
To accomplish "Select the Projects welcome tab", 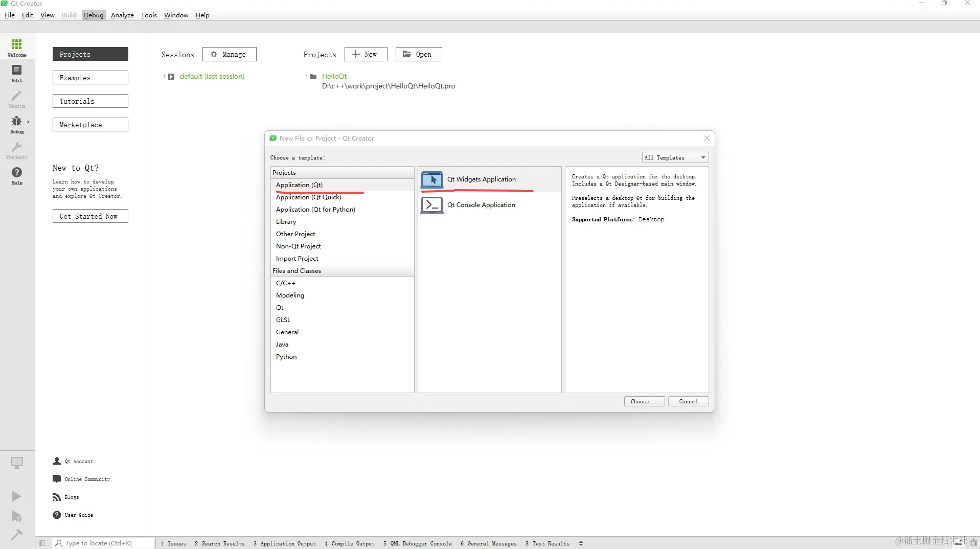I will coord(90,54).
